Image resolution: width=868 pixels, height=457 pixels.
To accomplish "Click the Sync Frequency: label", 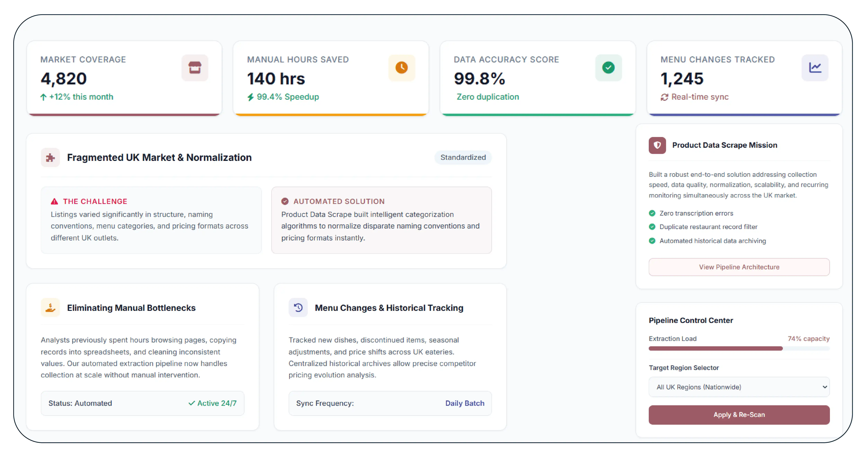I will point(325,403).
